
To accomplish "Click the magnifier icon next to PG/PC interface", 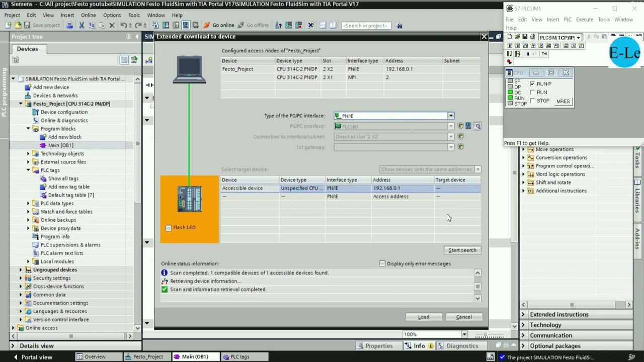I will 477,126.
